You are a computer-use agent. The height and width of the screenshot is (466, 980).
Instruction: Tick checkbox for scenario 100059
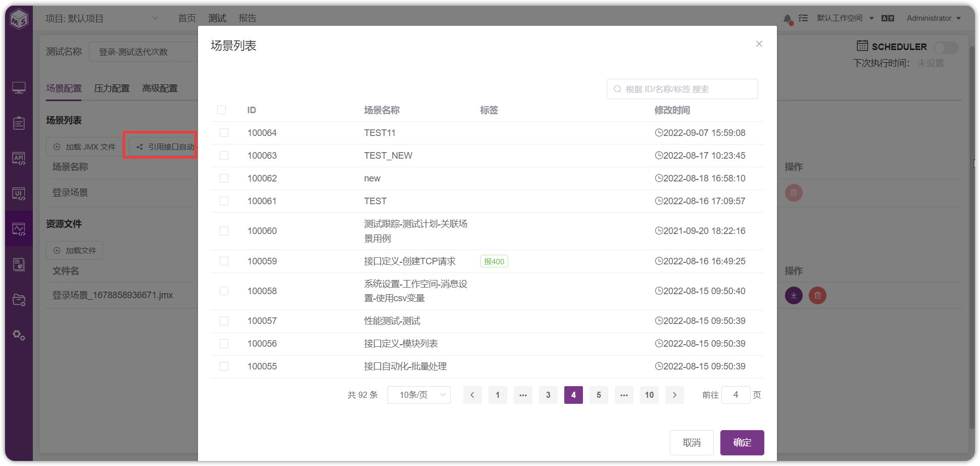[224, 261]
